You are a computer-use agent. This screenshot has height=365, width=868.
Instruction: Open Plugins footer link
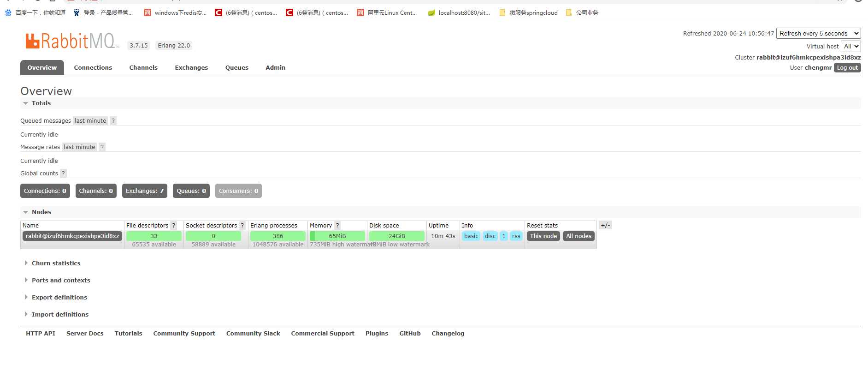[377, 334]
